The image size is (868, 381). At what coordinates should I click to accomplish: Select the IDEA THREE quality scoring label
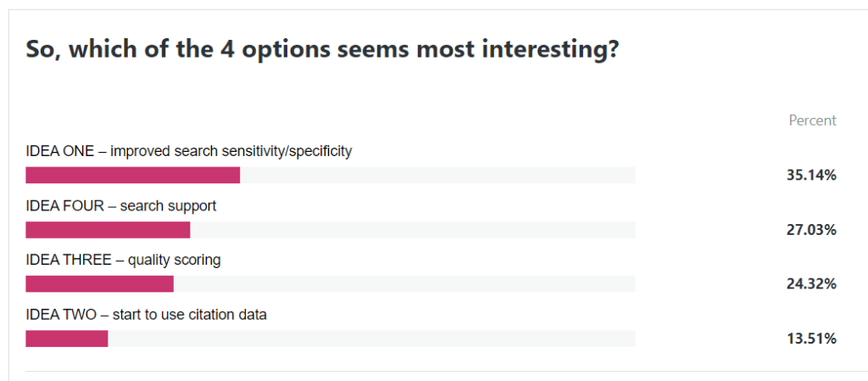coord(123,261)
